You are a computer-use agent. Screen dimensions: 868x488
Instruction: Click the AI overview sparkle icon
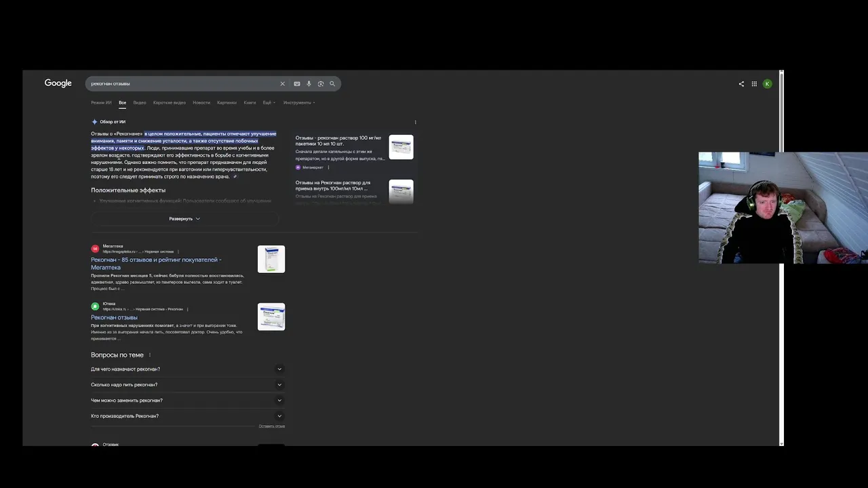click(x=94, y=122)
